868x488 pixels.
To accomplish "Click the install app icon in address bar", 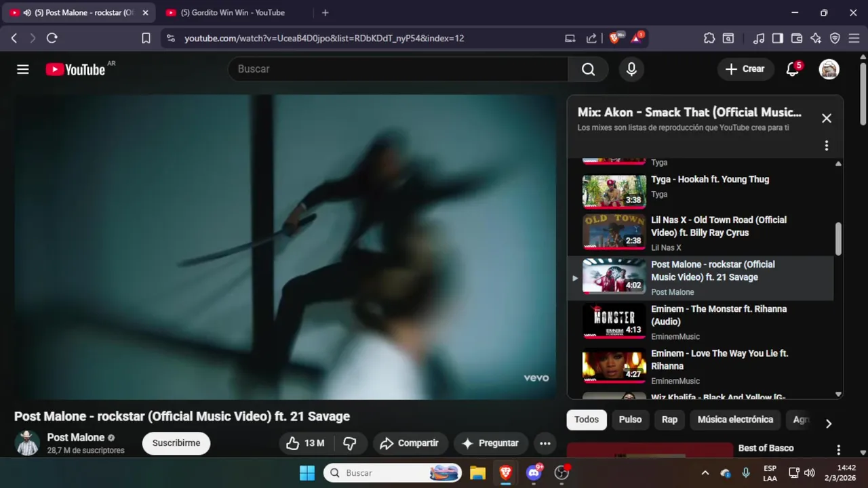I will coord(570,39).
